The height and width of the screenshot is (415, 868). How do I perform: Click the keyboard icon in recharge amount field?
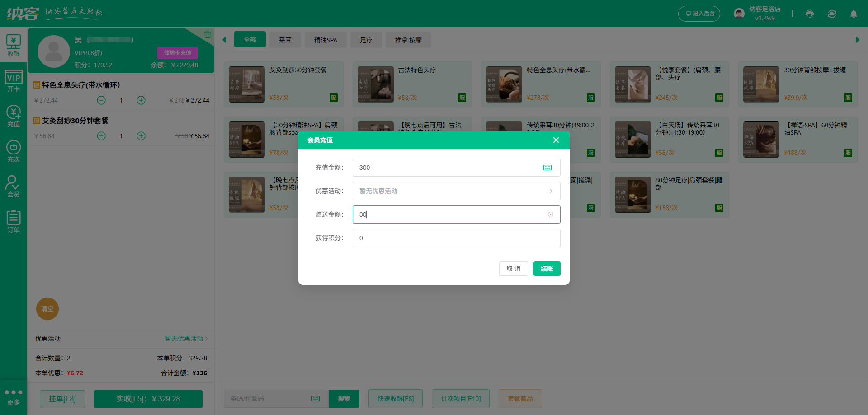point(547,168)
